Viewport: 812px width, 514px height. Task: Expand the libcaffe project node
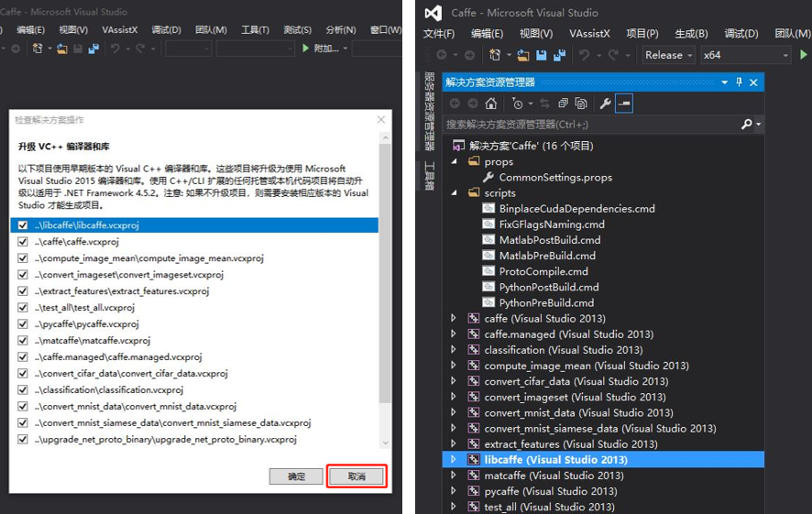(454, 460)
